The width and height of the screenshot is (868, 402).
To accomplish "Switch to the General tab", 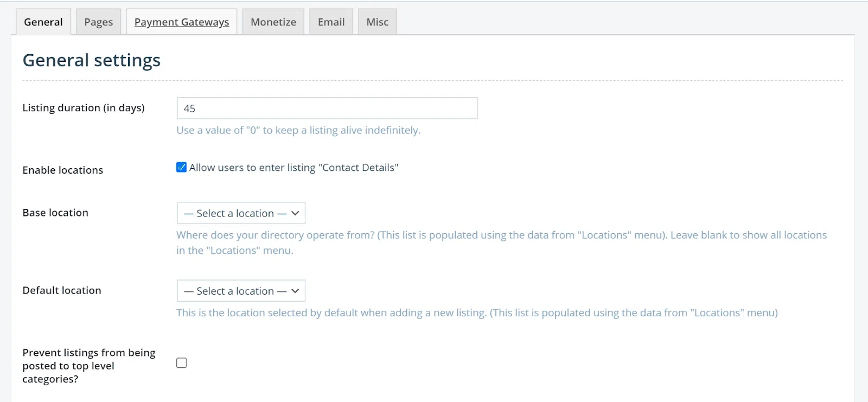I will click(43, 22).
